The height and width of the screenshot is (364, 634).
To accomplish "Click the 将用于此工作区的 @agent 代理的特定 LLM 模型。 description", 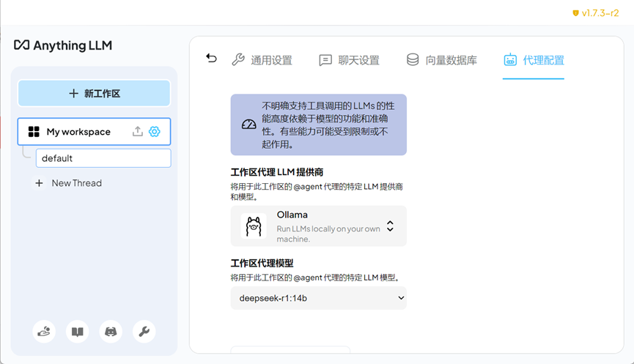I will tap(315, 278).
